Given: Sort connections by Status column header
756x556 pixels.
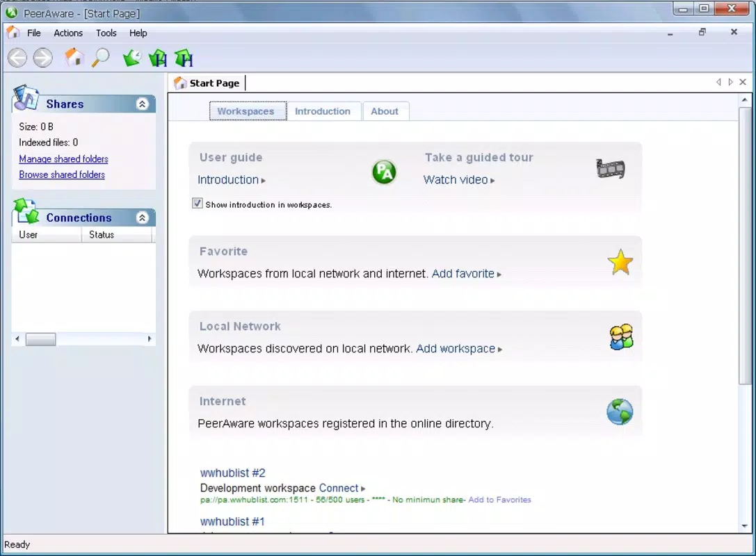Looking at the screenshot, I should click(x=116, y=235).
